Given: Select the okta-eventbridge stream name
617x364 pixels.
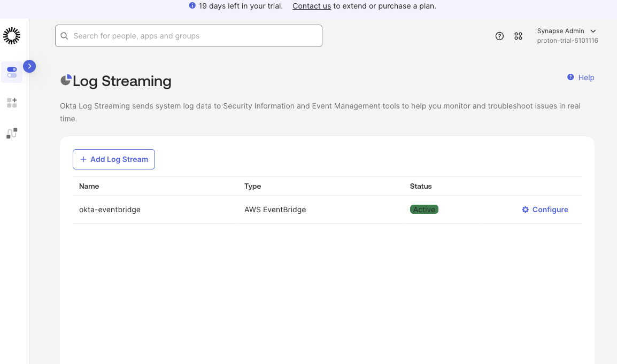Looking at the screenshot, I should point(110,210).
